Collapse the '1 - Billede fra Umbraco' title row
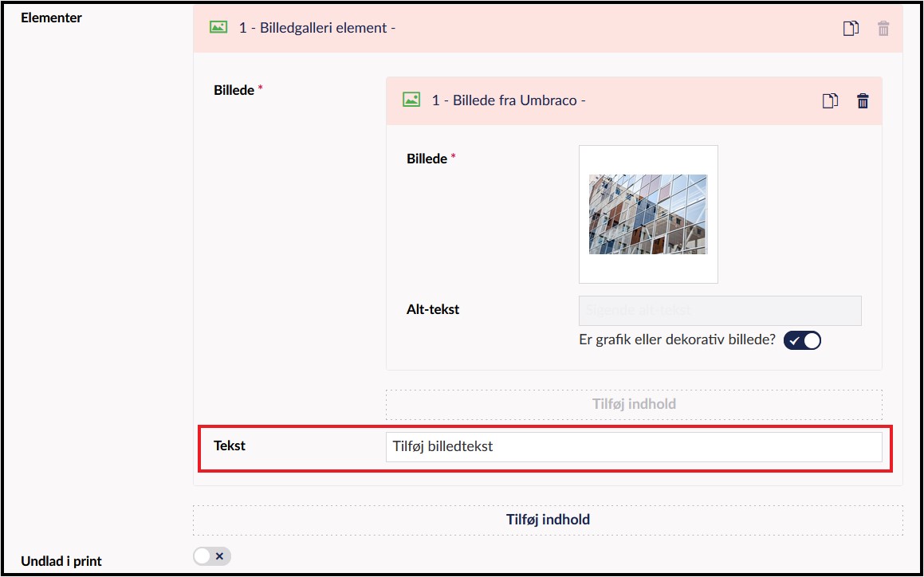This screenshot has height=577, width=924. pos(509,100)
